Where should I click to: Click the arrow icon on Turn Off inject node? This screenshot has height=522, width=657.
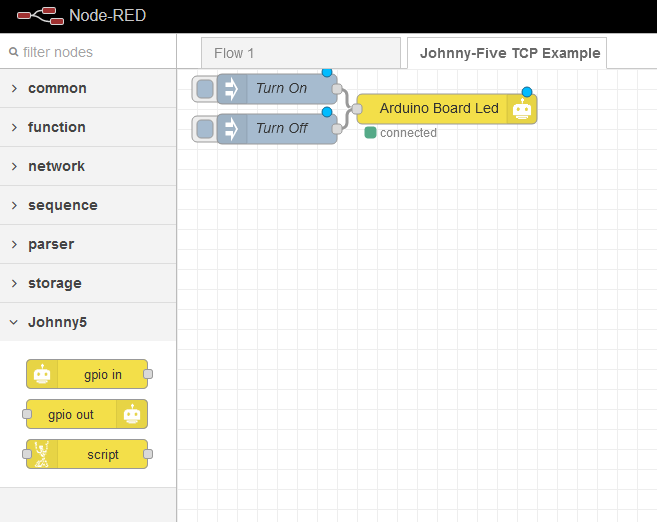232,129
